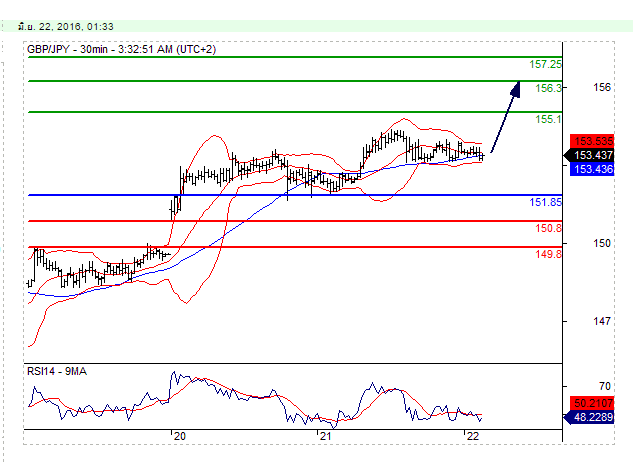Image resolution: width=633 pixels, height=464 pixels.
Task: Click the date 21 on time axis
Action: pos(325,436)
